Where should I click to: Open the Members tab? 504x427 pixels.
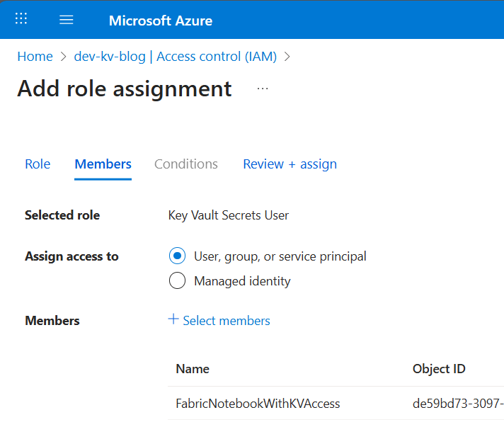pyautogui.click(x=103, y=164)
